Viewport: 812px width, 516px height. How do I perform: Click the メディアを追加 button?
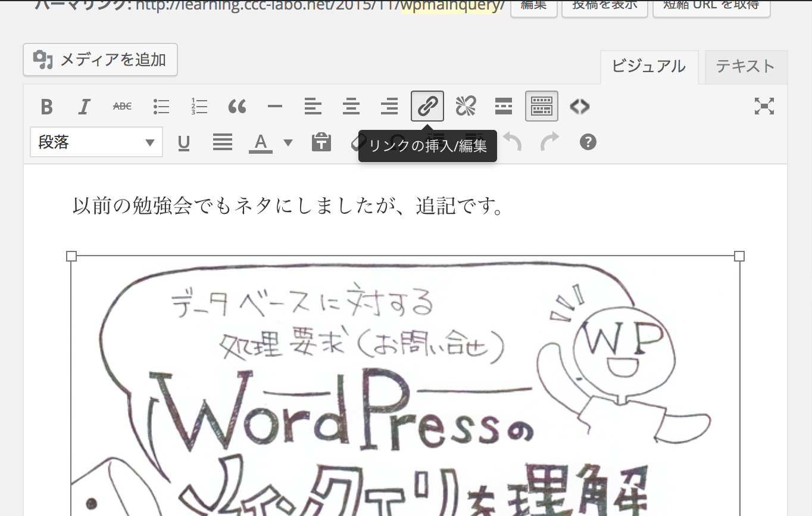(100, 60)
